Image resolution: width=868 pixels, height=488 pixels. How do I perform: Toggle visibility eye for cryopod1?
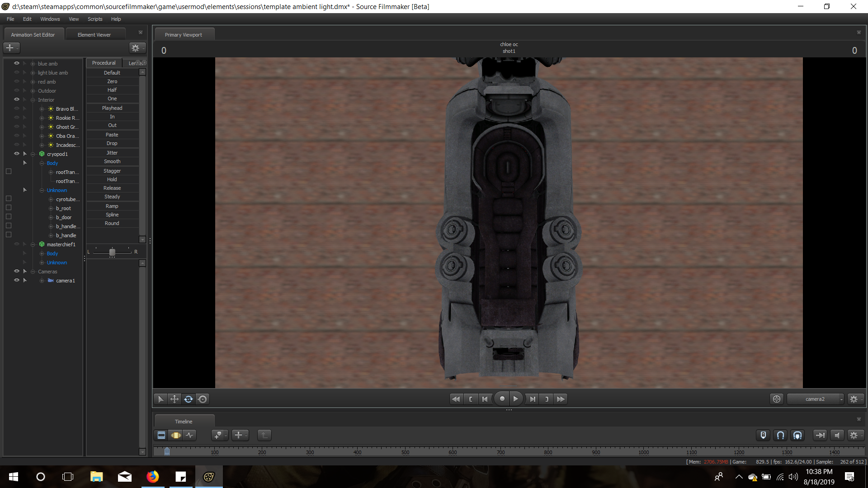pyautogui.click(x=17, y=154)
